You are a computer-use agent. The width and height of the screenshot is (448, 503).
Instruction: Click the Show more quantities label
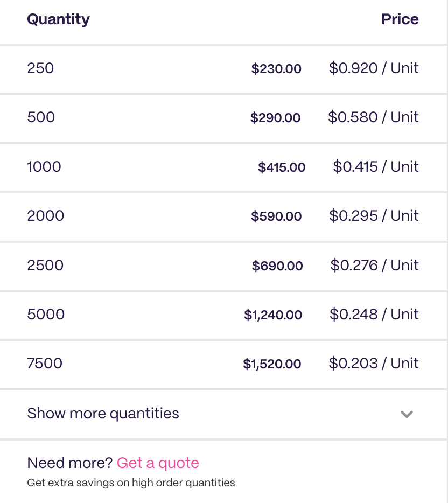pyautogui.click(x=103, y=414)
